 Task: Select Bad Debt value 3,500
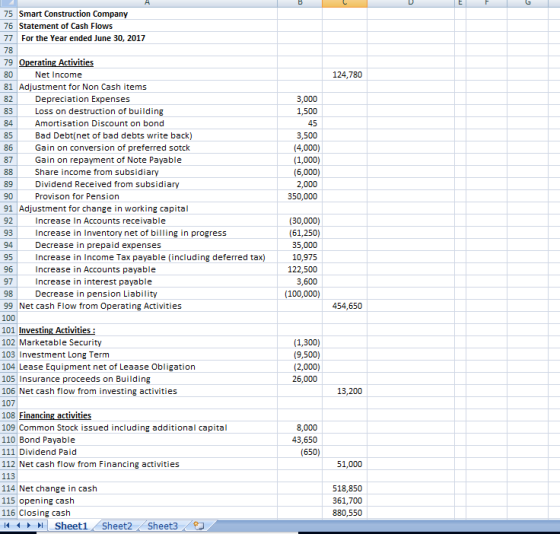(x=300, y=135)
